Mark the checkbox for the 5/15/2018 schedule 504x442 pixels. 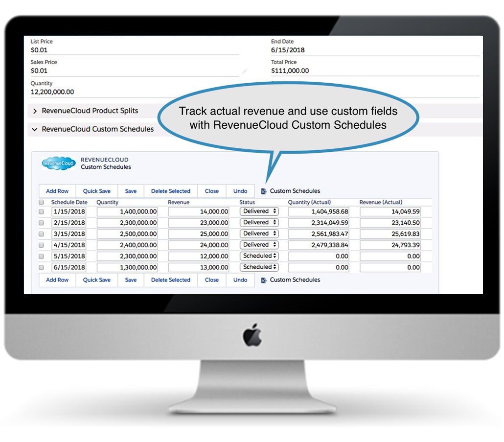pyautogui.click(x=41, y=256)
